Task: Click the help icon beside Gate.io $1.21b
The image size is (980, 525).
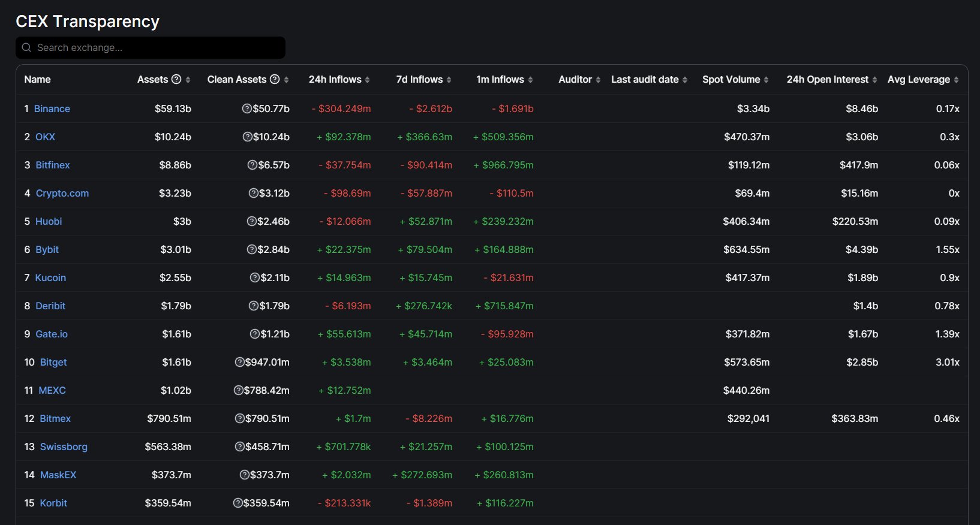Action: click(255, 334)
